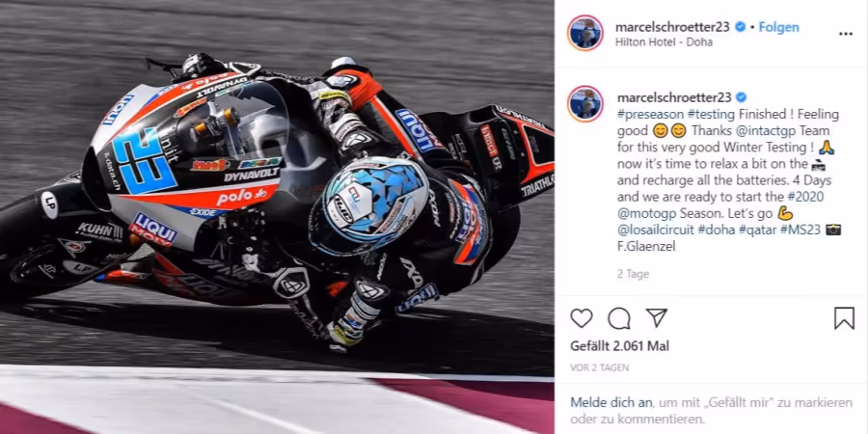Open Hilton Hotel - Doha location
The width and height of the screenshot is (868, 434).
point(664,42)
